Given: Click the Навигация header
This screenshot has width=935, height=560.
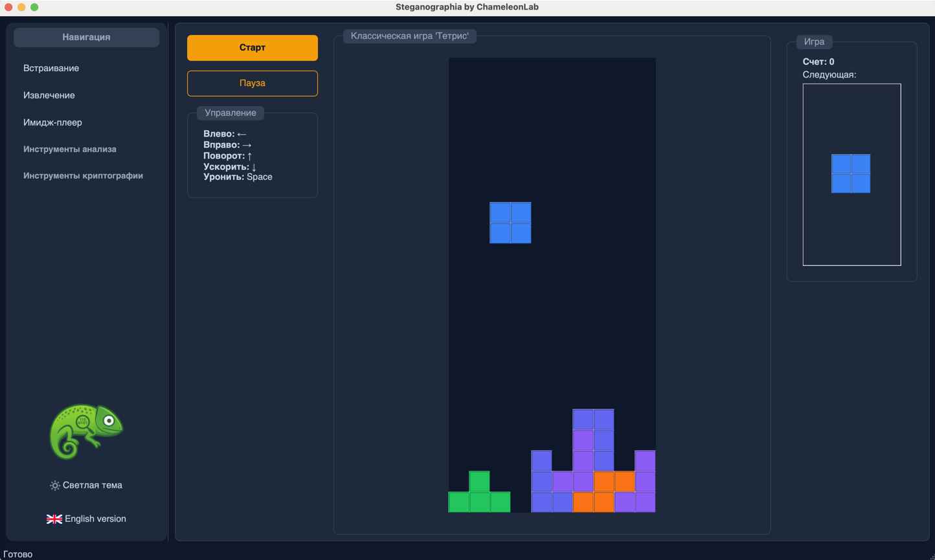Looking at the screenshot, I should pos(87,38).
